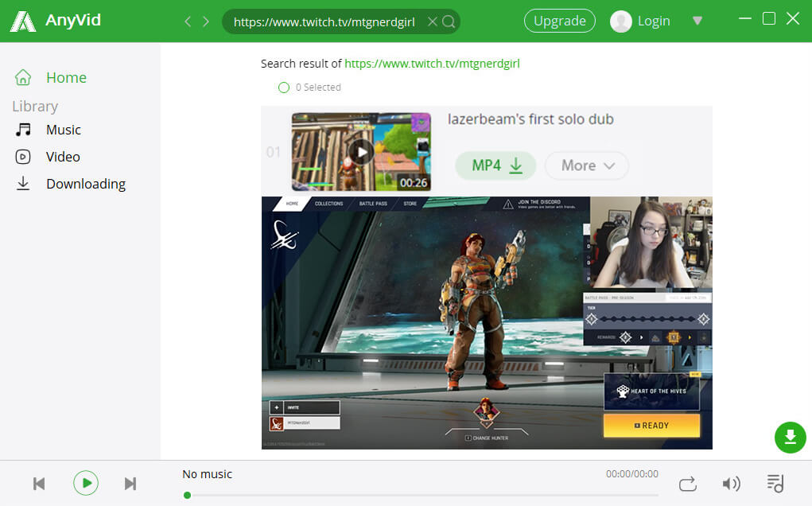Download the video as MP4
Screen dimensions: 812x506
click(x=495, y=165)
